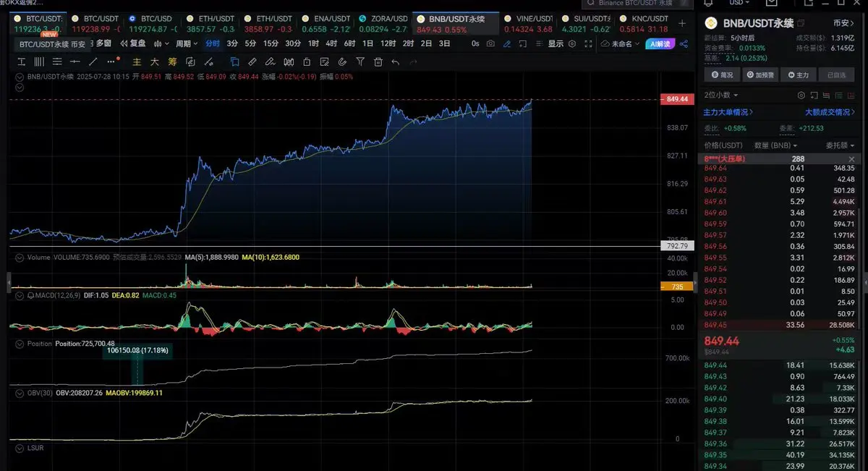Viewport: 868px width, 471px height.
Task: Collapse the LSUR indicator pane
Action: (20, 448)
